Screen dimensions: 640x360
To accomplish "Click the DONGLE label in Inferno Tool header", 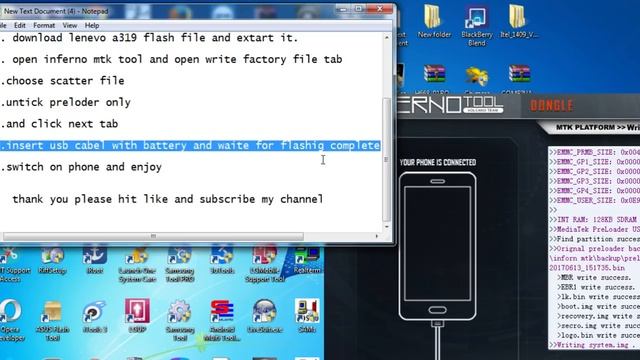I will [551, 106].
